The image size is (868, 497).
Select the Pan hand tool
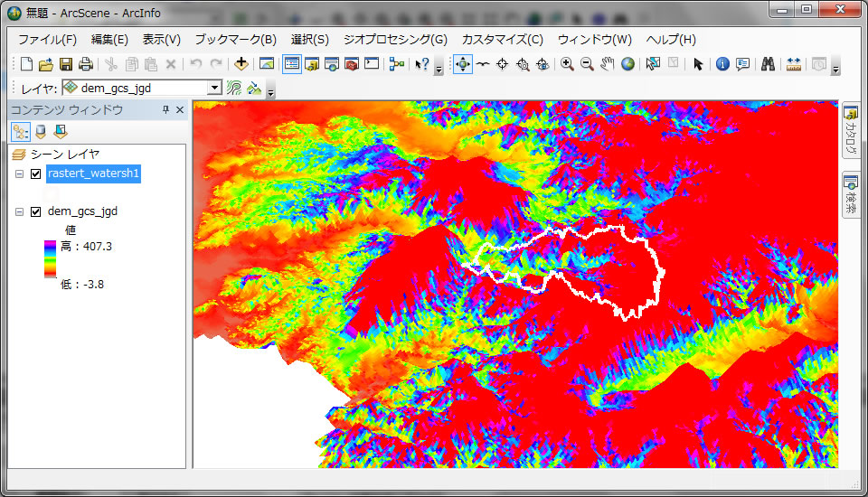click(608, 64)
